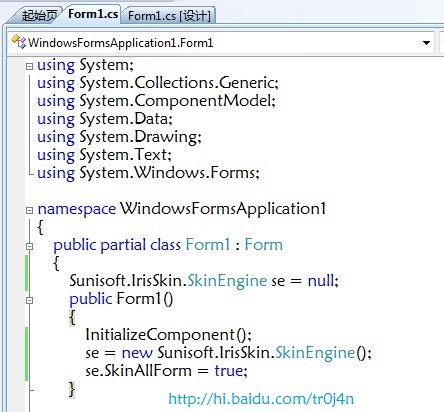Image resolution: width=444 pixels, height=412 pixels.
Task: Switch to the 起始页 tab
Action: click(x=39, y=15)
